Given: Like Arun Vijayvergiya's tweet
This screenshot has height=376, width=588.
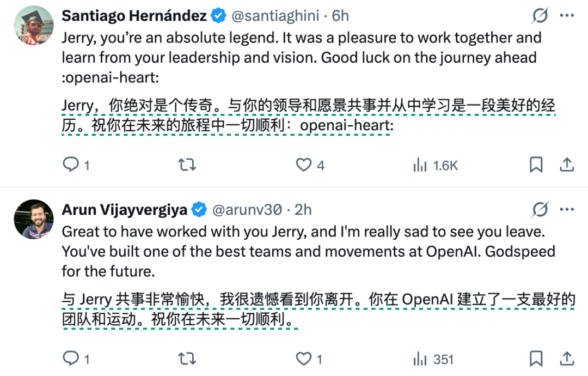Looking at the screenshot, I should coord(303,359).
